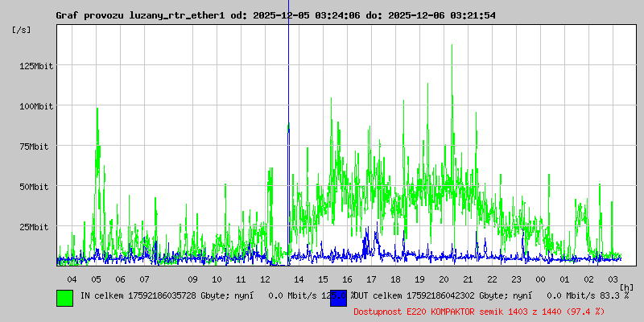Click the green IN legend color box
The height and width of the screenshot is (322, 644).
(x=65, y=298)
